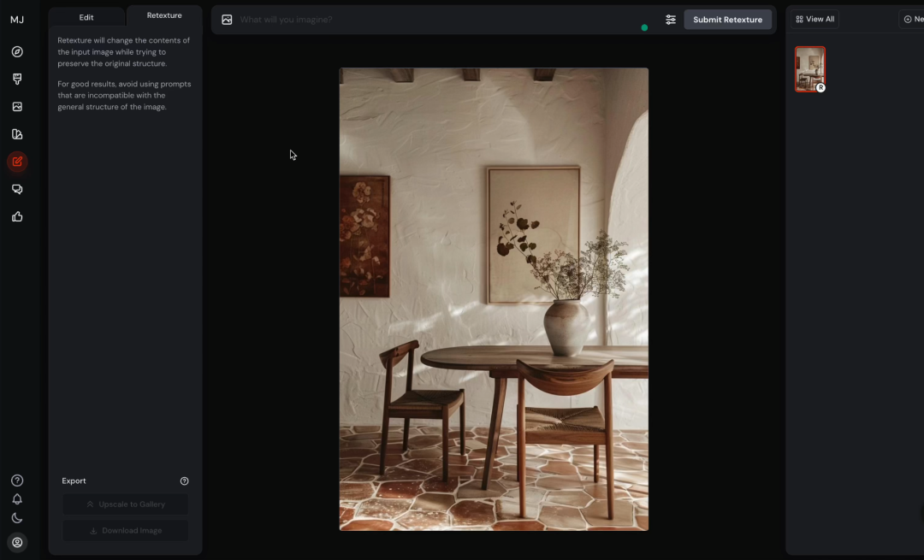924x560 pixels.
Task: Open the thumbs-up Tasks icon
Action: [x=17, y=216]
